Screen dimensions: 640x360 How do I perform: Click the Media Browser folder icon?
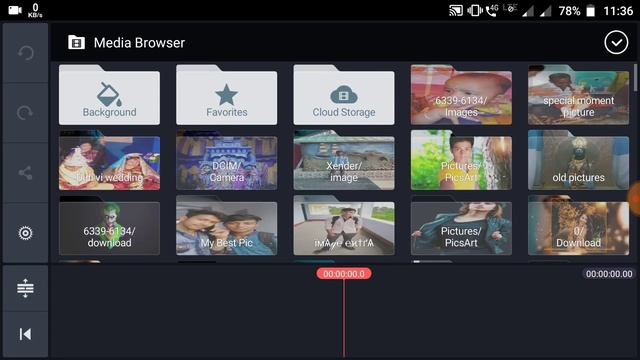click(x=76, y=42)
